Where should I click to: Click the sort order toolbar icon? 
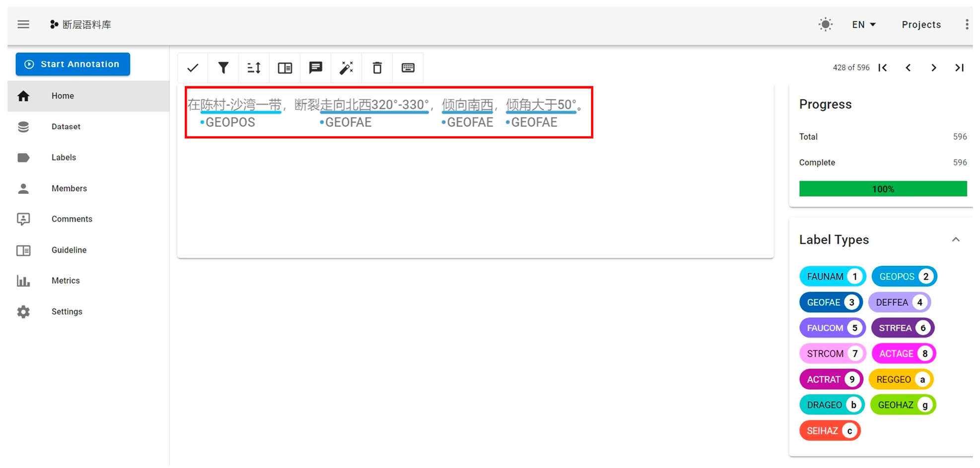(x=254, y=68)
